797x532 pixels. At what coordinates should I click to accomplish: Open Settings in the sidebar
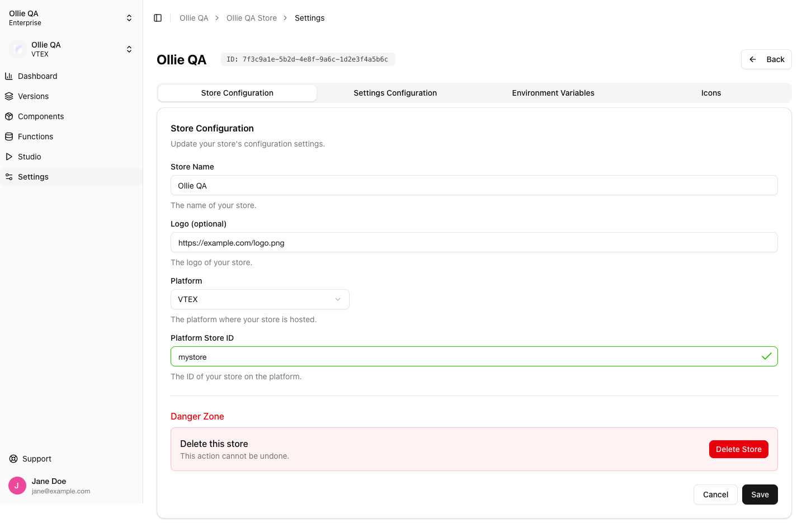click(72, 177)
